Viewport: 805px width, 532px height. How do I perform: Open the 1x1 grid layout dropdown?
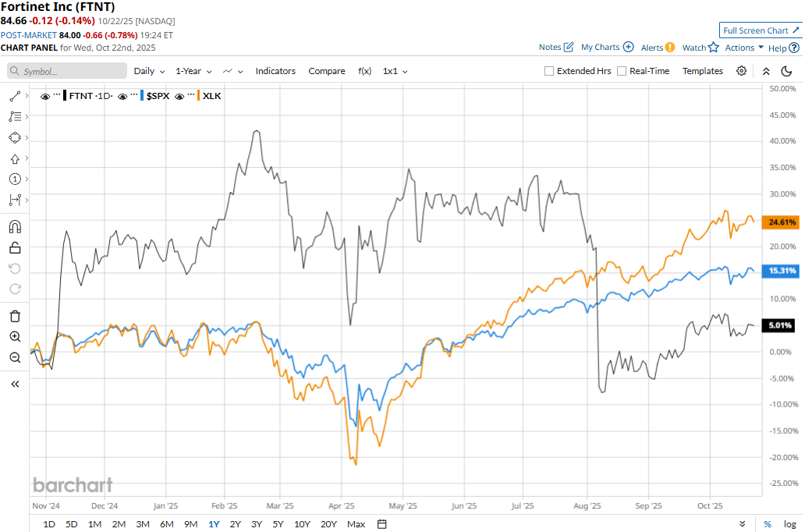[395, 71]
